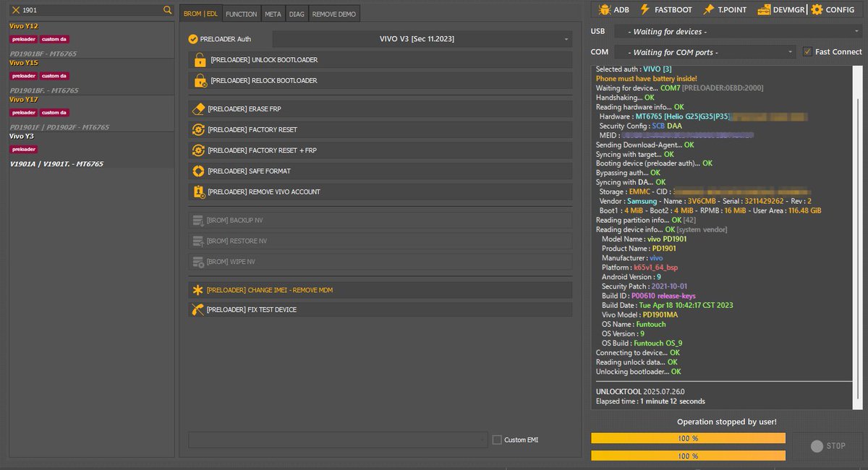This screenshot has width=868, height=470.
Task: Click the [PRELOADER] RELOCK BOOTLOADER button
Action: tap(380, 80)
